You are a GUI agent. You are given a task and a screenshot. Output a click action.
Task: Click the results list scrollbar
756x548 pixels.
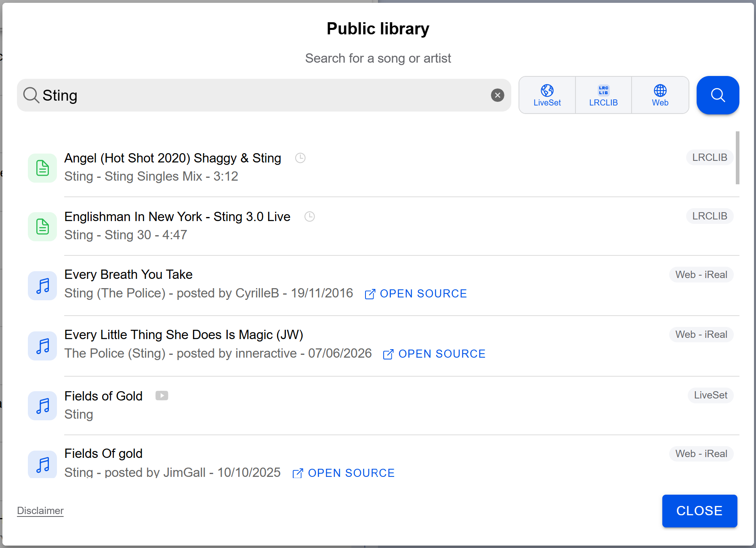[x=737, y=158]
